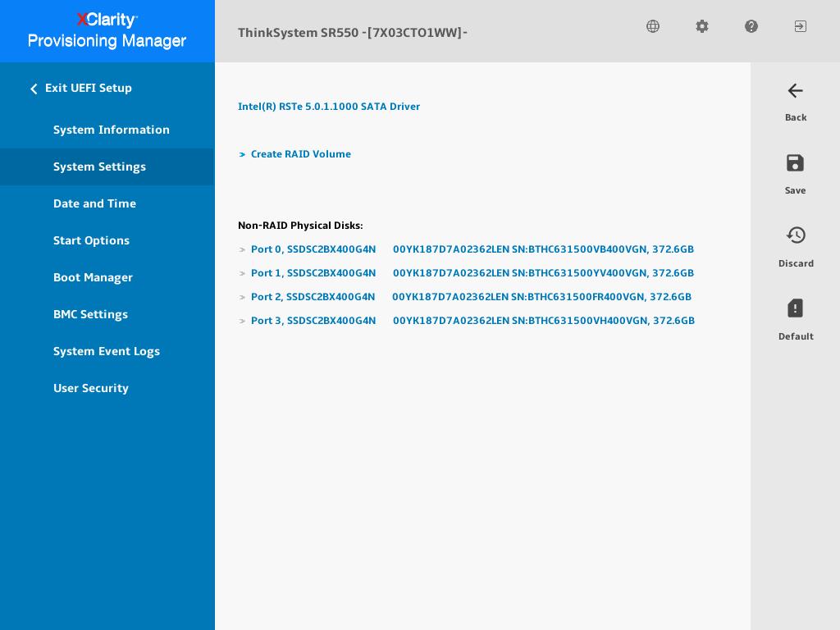Image resolution: width=840 pixels, height=630 pixels.
Task: Open System Event Logs
Action: coord(107,351)
